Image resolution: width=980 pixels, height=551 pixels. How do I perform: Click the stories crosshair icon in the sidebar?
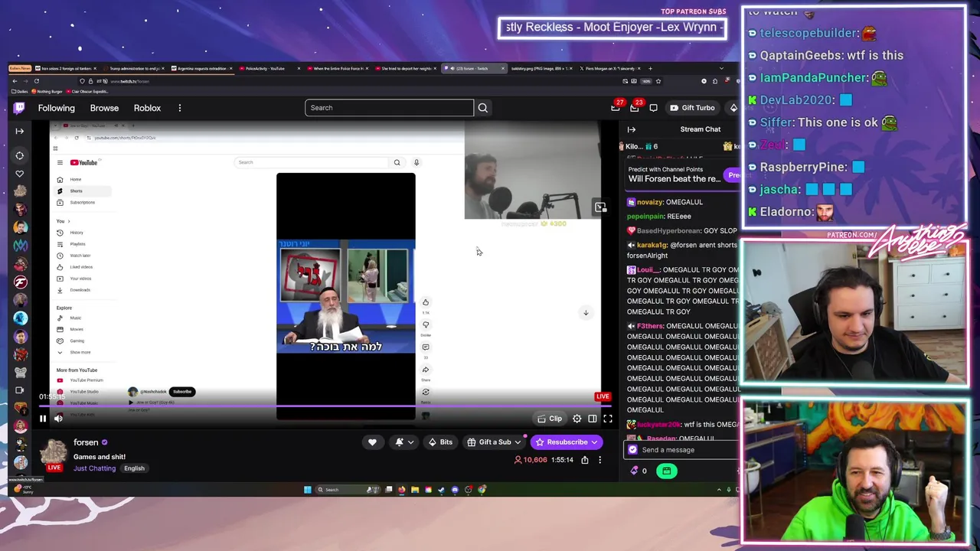pyautogui.click(x=20, y=155)
